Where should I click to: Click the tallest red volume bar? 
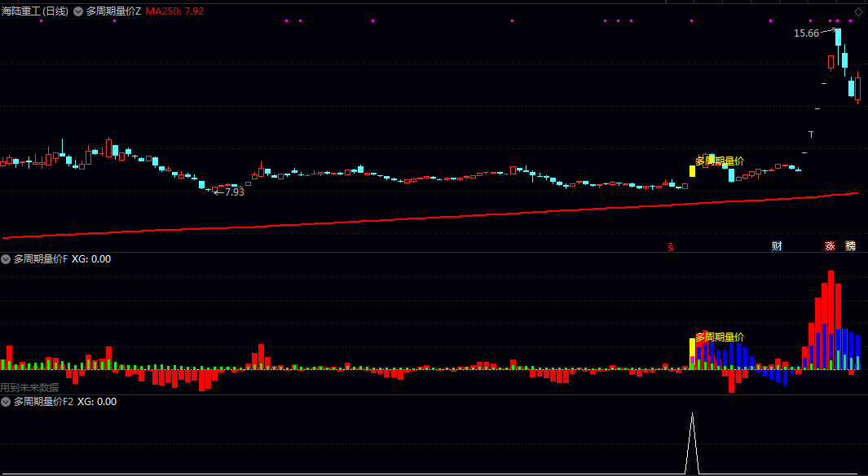(x=831, y=318)
